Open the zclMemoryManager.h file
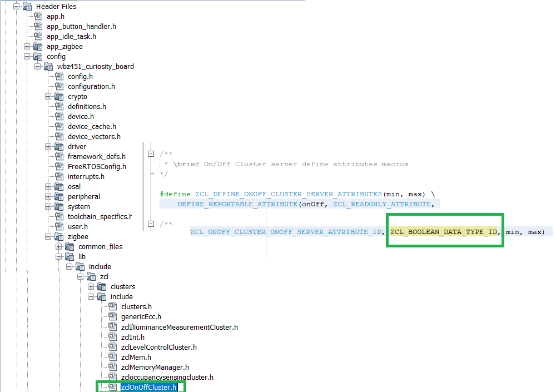 tap(155, 367)
